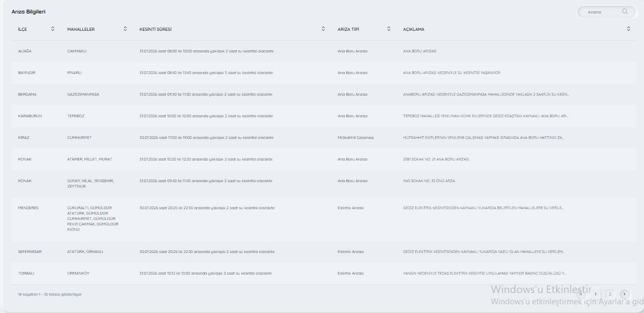Screen dimensions: 644x313
Task: Go to previous page arrow
Action: (x=581, y=294)
